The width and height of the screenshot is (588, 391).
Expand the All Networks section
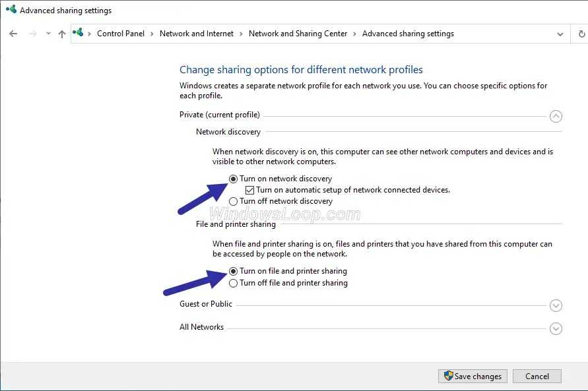556,329
